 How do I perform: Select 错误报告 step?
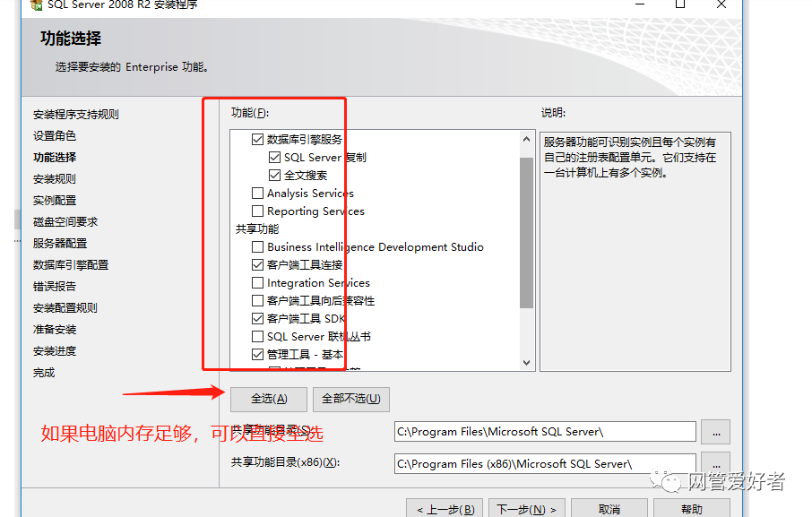(x=55, y=287)
